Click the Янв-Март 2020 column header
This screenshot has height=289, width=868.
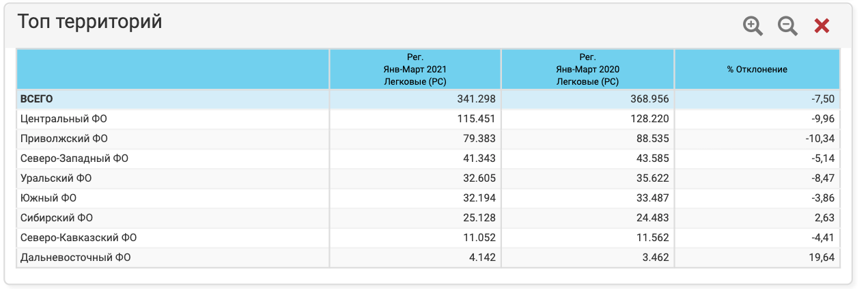click(x=587, y=69)
